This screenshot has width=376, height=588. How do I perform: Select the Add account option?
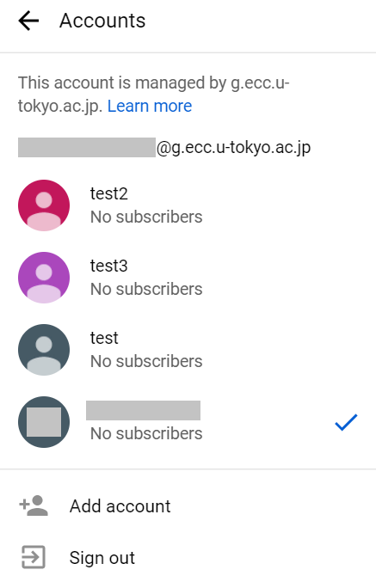tap(120, 506)
